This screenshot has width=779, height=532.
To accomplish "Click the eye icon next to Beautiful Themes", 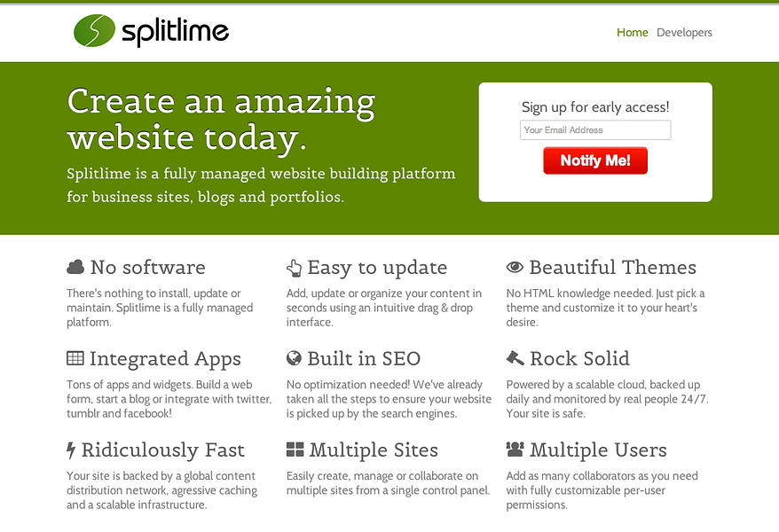I will tap(515, 266).
